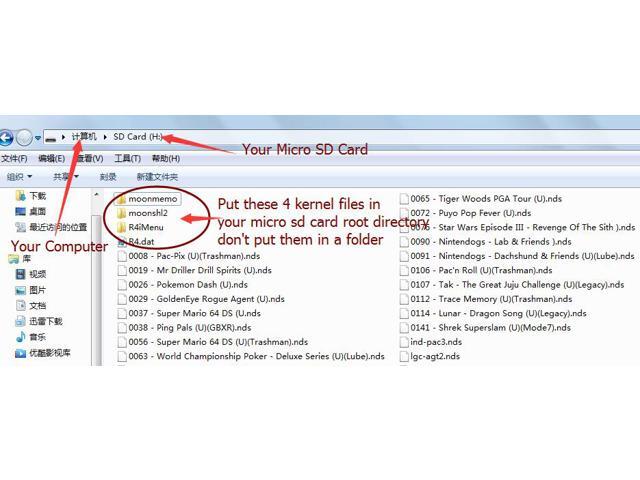Click the 刻录 toolbar button
Screen dimensions: 640x480
coord(108,177)
